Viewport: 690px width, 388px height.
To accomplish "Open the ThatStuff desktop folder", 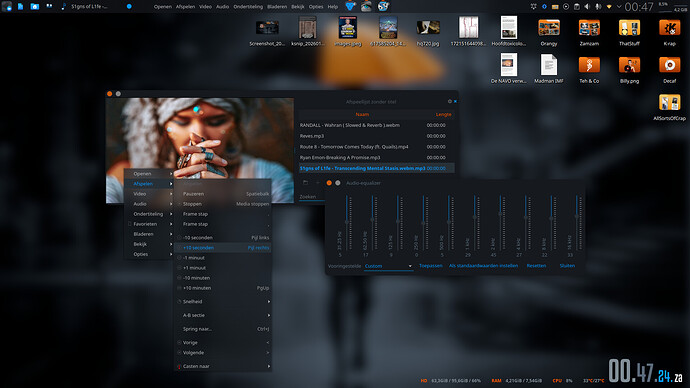I will pyautogui.click(x=629, y=28).
